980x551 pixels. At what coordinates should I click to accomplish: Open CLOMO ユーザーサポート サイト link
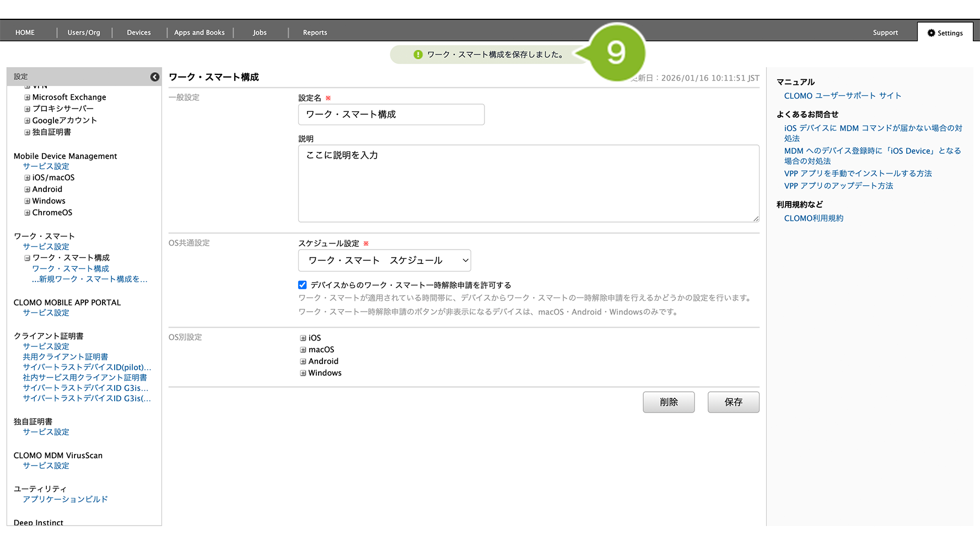(x=842, y=96)
